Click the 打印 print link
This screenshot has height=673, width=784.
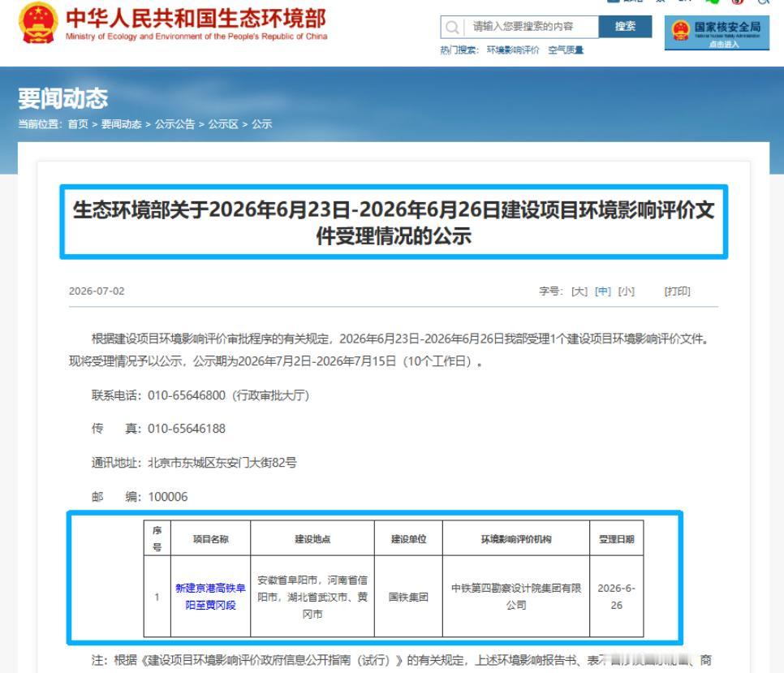tap(677, 291)
